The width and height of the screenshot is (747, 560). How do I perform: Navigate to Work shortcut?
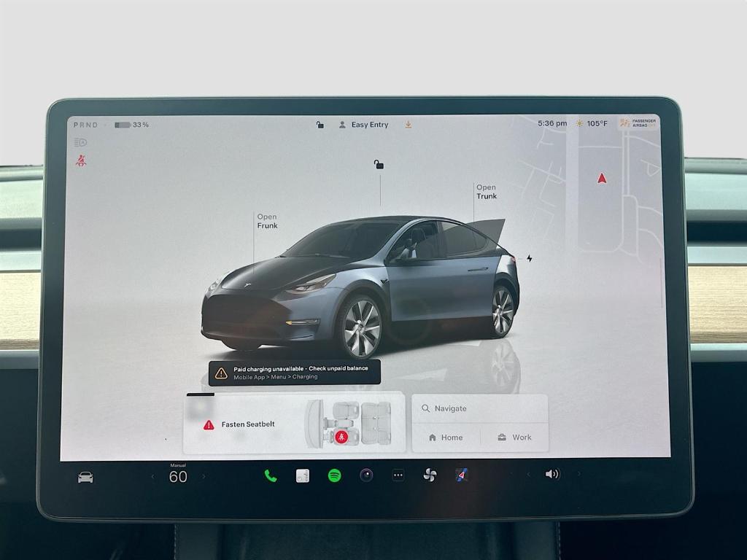(x=514, y=437)
